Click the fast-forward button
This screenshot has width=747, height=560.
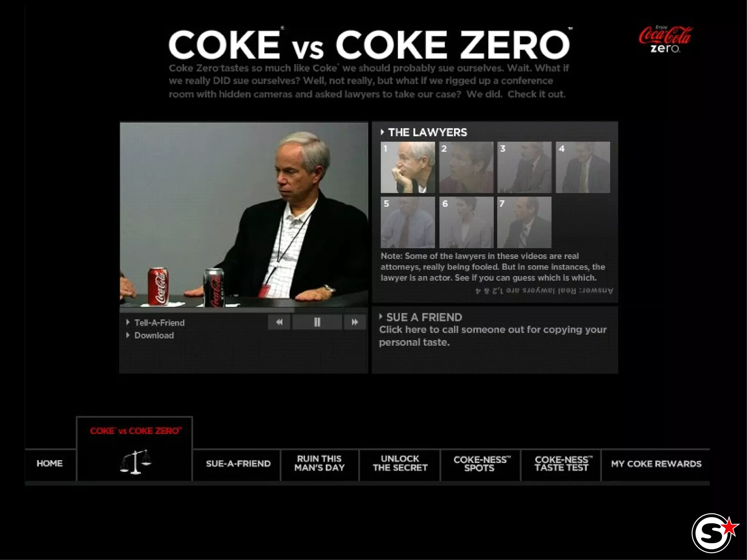(354, 322)
